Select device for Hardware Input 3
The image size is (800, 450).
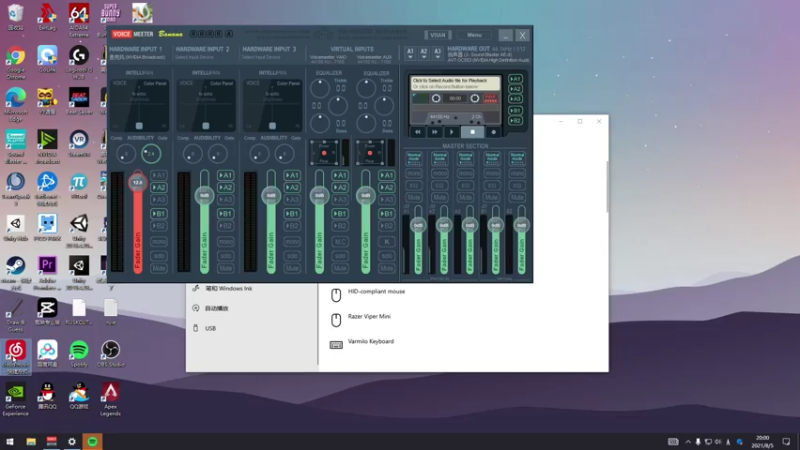261,58
